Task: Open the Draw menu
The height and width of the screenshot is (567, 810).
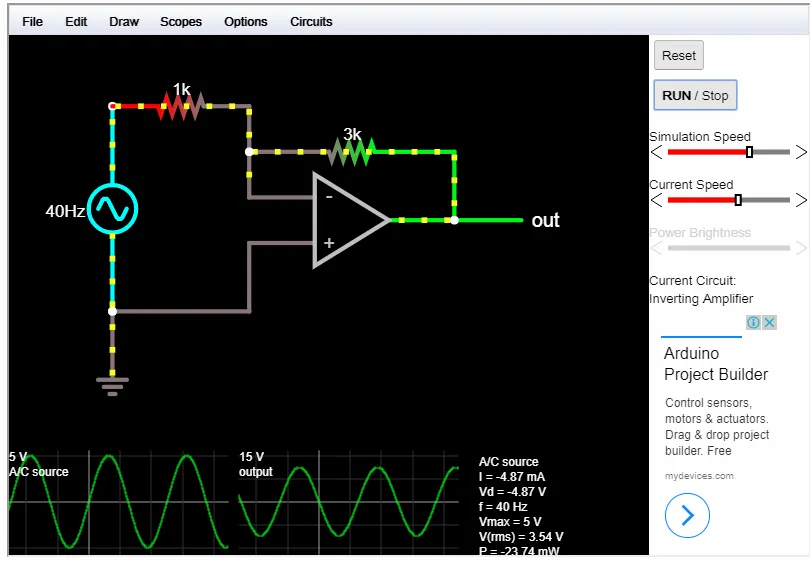Action: [x=124, y=22]
